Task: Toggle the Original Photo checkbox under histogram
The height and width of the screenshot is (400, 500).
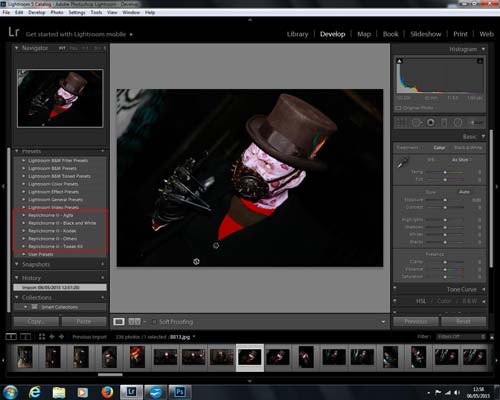Action: point(398,108)
